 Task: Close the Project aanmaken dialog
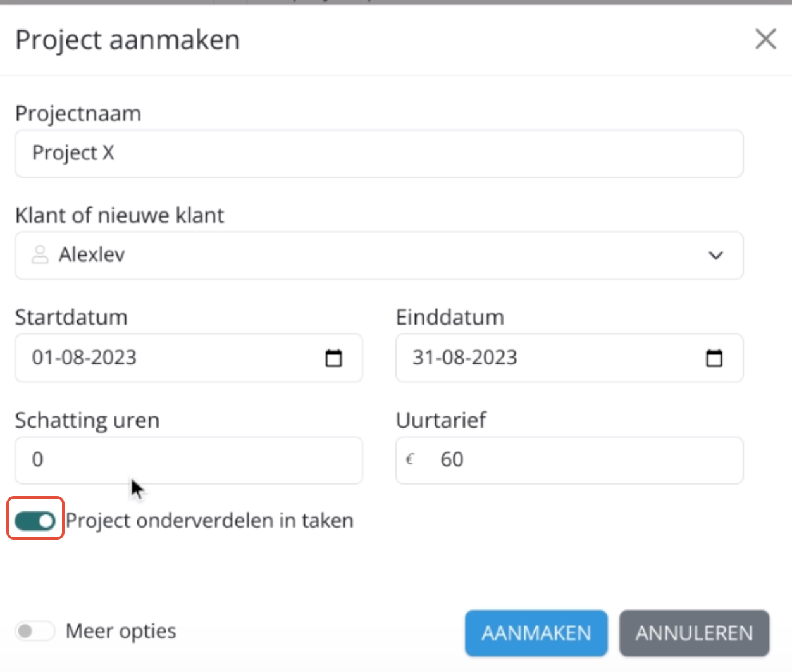(765, 39)
